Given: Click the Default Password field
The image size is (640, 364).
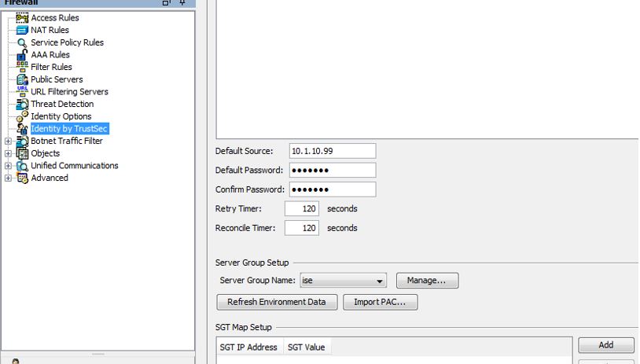Looking at the screenshot, I should coord(333,170).
